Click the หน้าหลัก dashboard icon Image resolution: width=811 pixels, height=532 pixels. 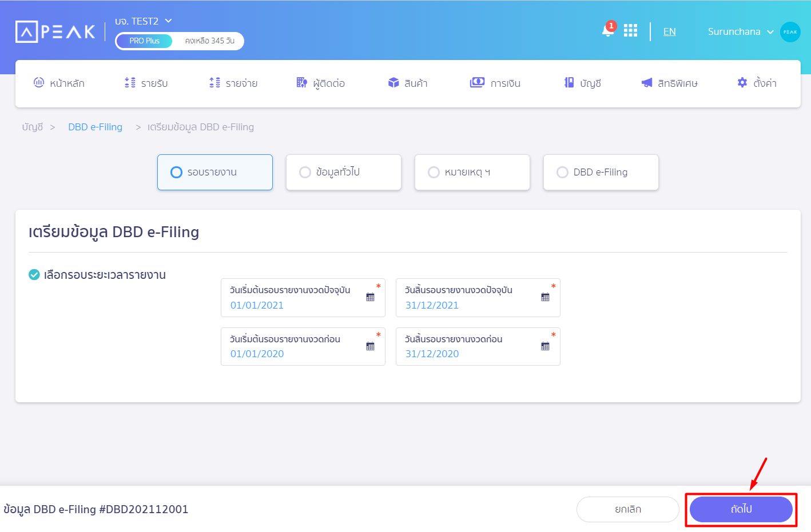39,82
